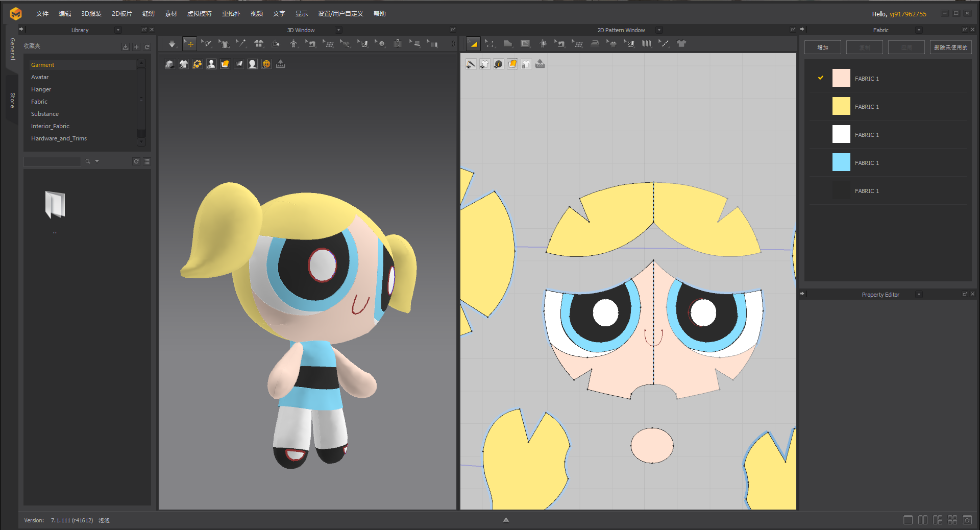Open the Library panel dropdown arrow
The image size is (980, 530).
tap(118, 30)
